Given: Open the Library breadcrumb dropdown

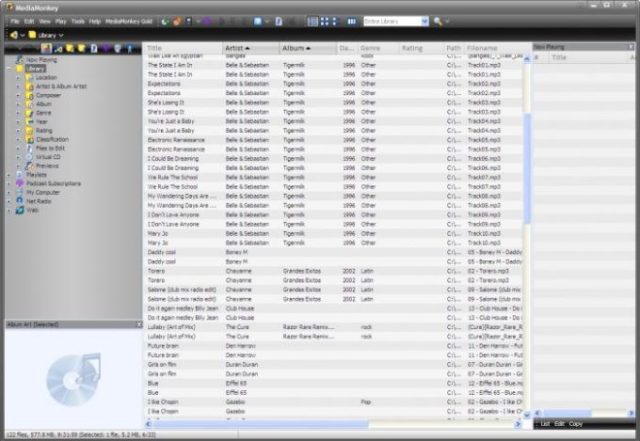Looking at the screenshot, I should point(61,36).
